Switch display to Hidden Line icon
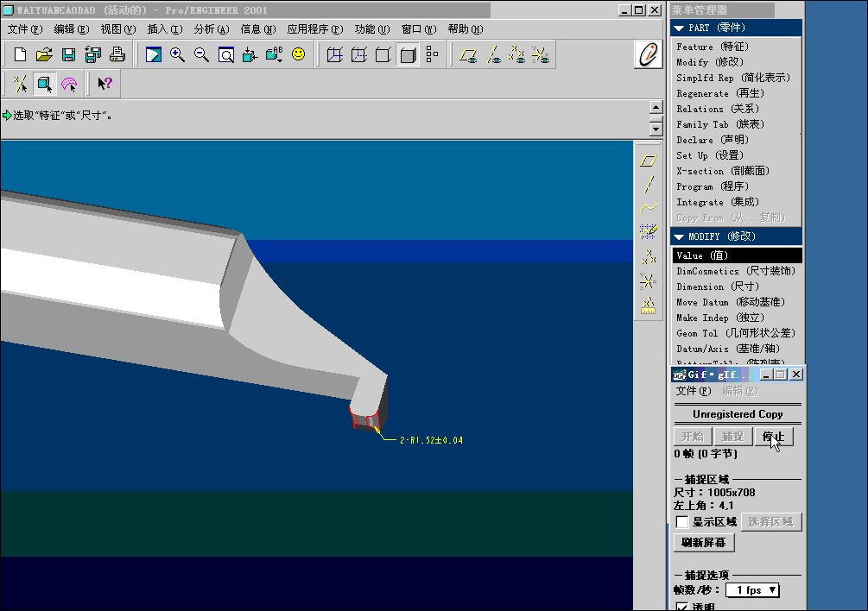Viewport: 868px width, 611px height. pyautogui.click(x=359, y=54)
